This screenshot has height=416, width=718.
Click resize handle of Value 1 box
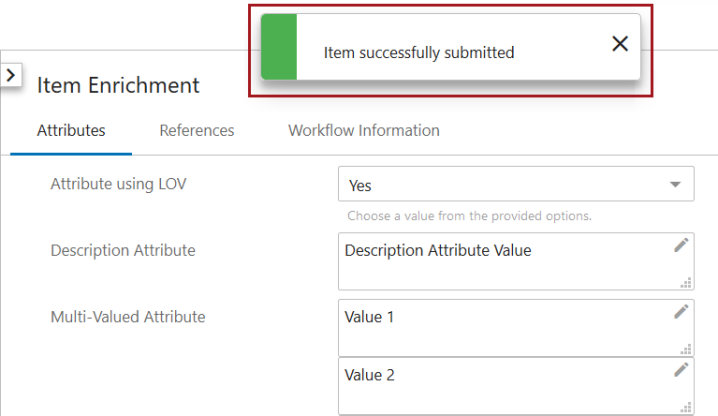pos(685,349)
